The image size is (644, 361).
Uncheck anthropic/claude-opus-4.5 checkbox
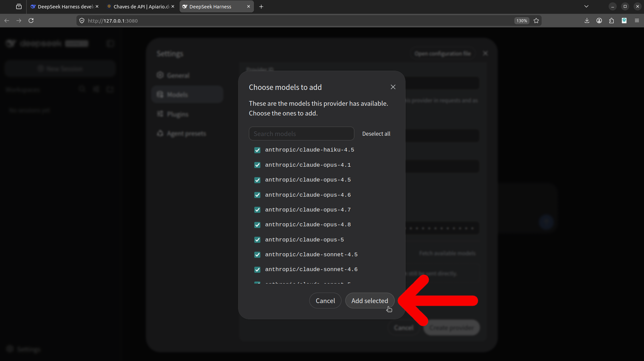257,180
